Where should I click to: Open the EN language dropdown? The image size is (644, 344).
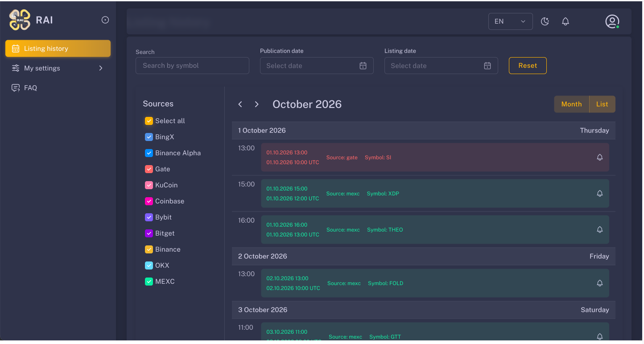click(x=511, y=21)
